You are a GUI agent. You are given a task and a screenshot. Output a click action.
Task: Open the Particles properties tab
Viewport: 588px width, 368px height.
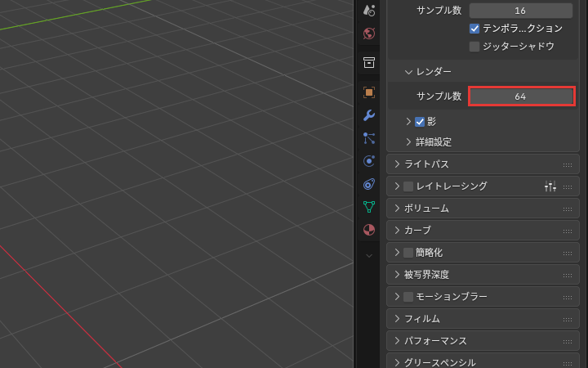[369, 138]
